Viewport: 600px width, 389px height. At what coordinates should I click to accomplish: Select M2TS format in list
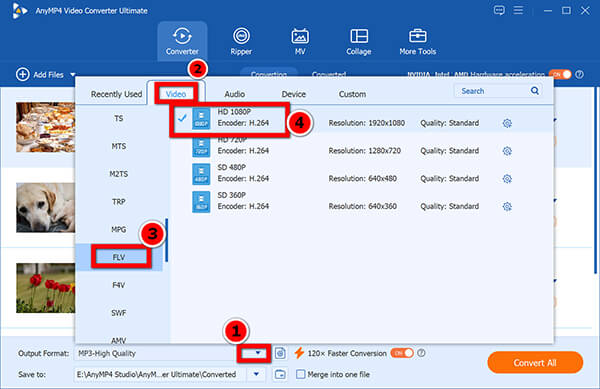point(119,174)
